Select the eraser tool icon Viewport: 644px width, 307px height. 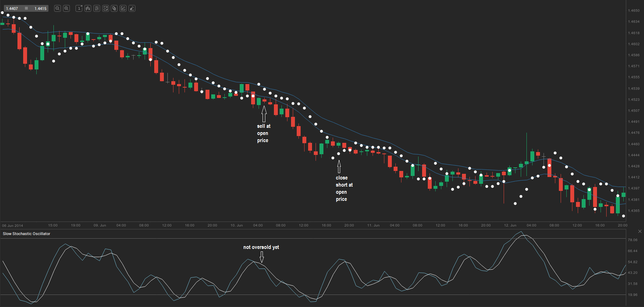[x=132, y=9]
